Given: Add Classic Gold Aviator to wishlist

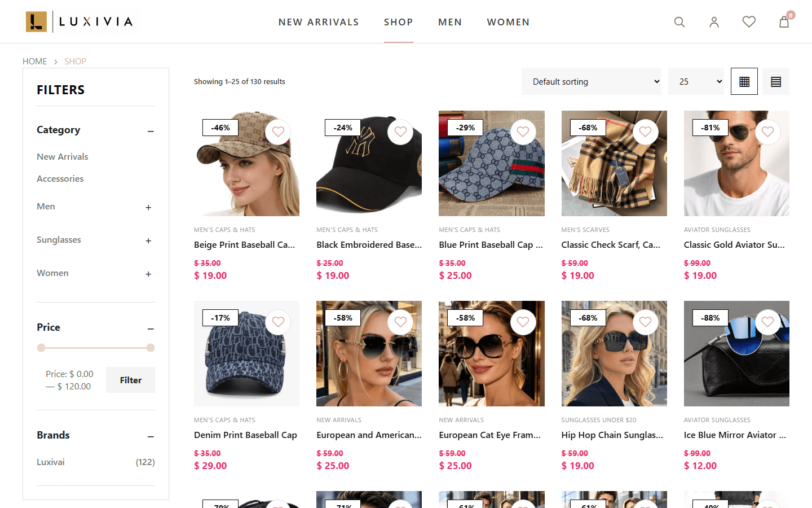Looking at the screenshot, I should click(x=767, y=132).
